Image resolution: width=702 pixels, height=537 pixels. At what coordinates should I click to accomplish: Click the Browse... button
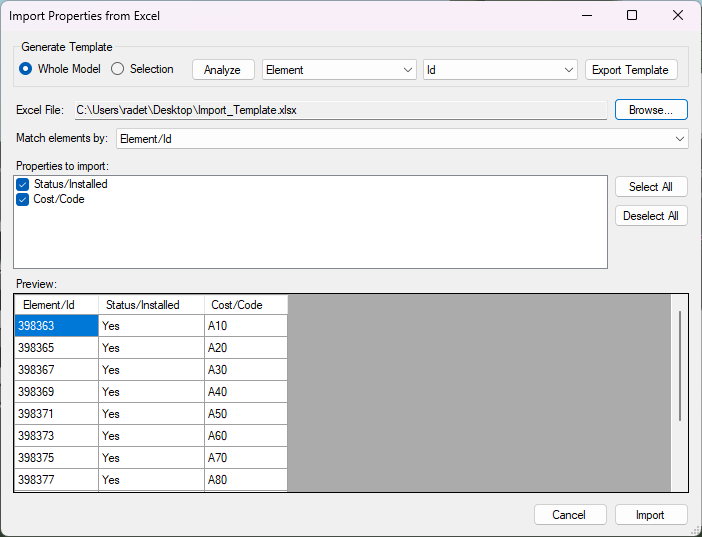(x=651, y=110)
